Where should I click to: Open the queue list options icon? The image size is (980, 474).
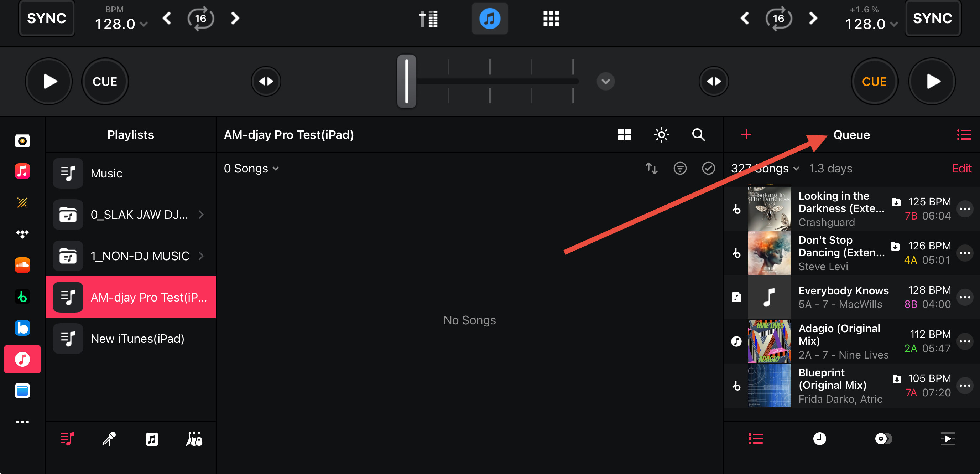click(x=964, y=134)
